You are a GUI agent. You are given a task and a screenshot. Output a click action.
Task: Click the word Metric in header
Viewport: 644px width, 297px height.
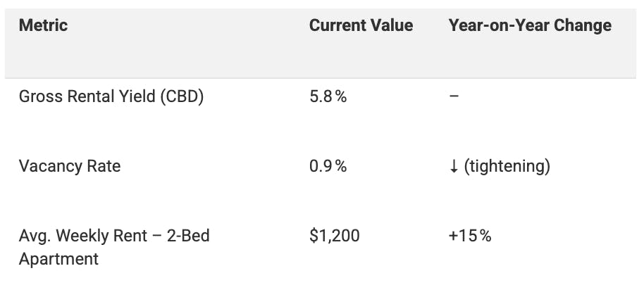pyautogui.click(x=43, y=26)
